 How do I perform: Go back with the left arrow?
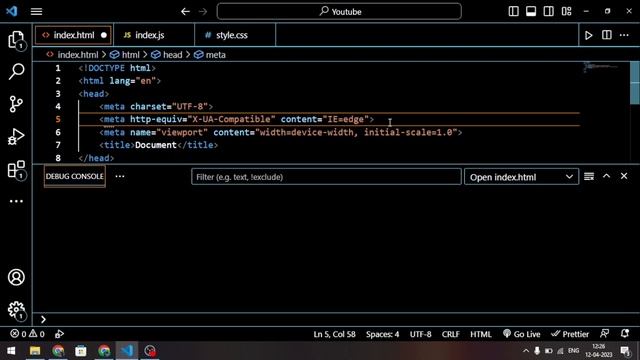(185, 11)
